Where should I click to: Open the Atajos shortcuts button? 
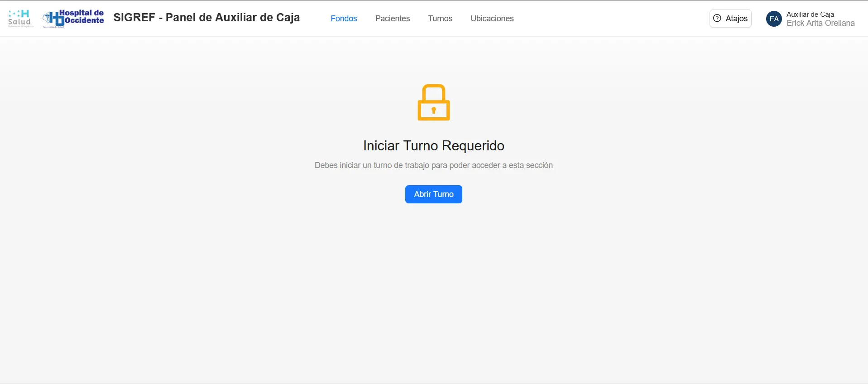pyautogui.click(x=730, y=19)
